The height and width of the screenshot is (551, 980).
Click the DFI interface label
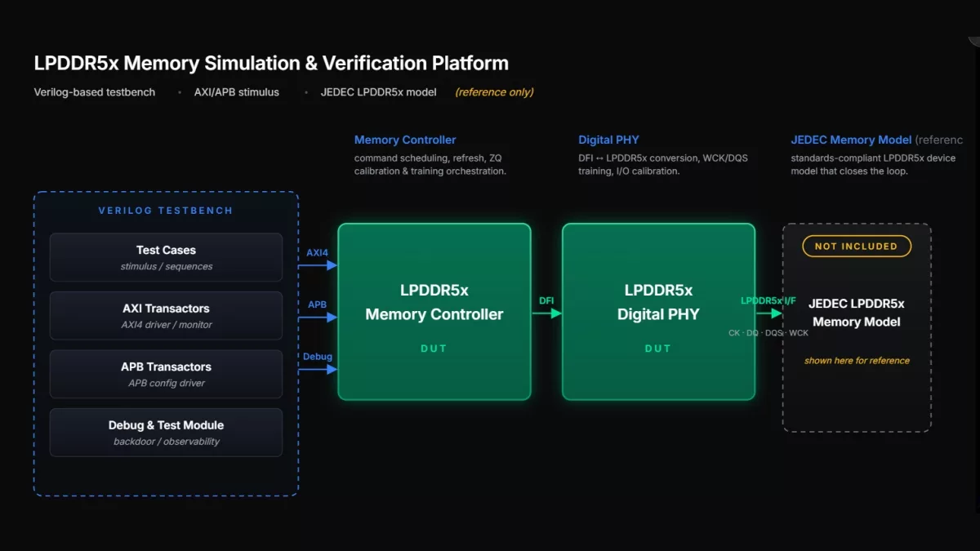(x=546, y=300)
